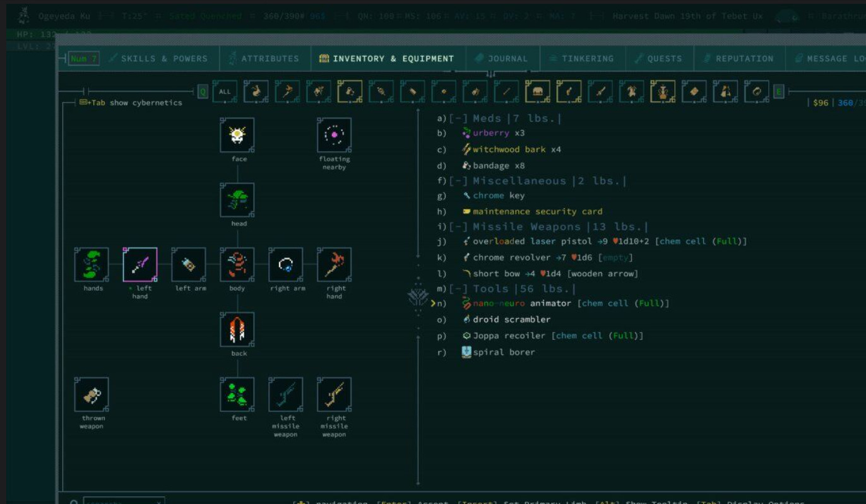Toggle the ALL category filter
The image size is (866, 504).
point(225,91)
